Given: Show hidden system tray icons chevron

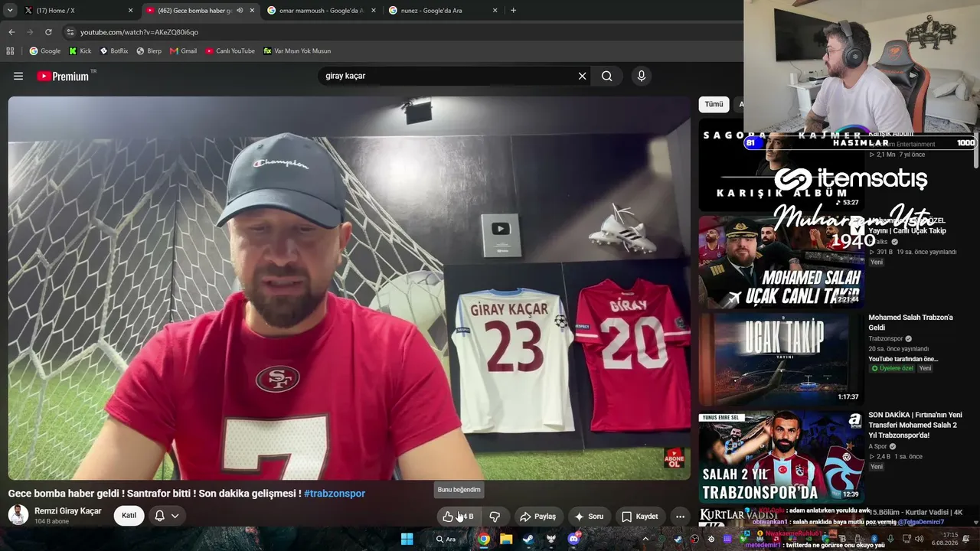Looking at the screenshot, I should 645,539.
